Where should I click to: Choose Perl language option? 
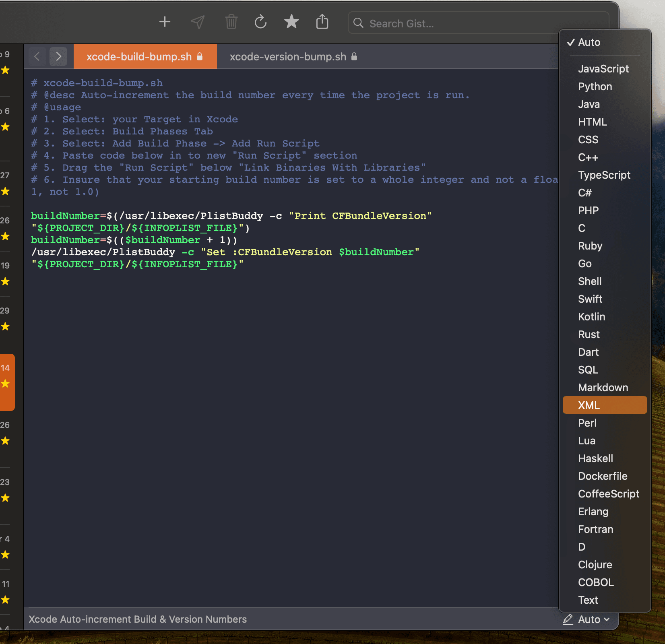(605, 423)
